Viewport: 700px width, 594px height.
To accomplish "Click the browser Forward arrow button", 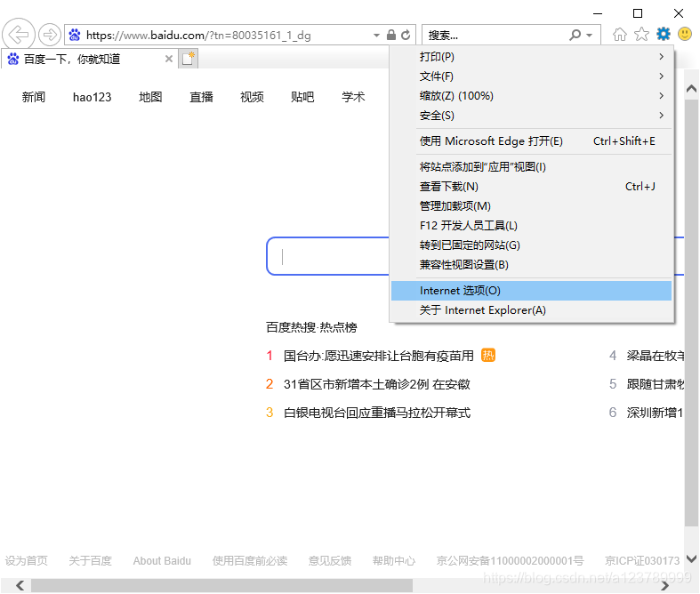I will [49, 35].
